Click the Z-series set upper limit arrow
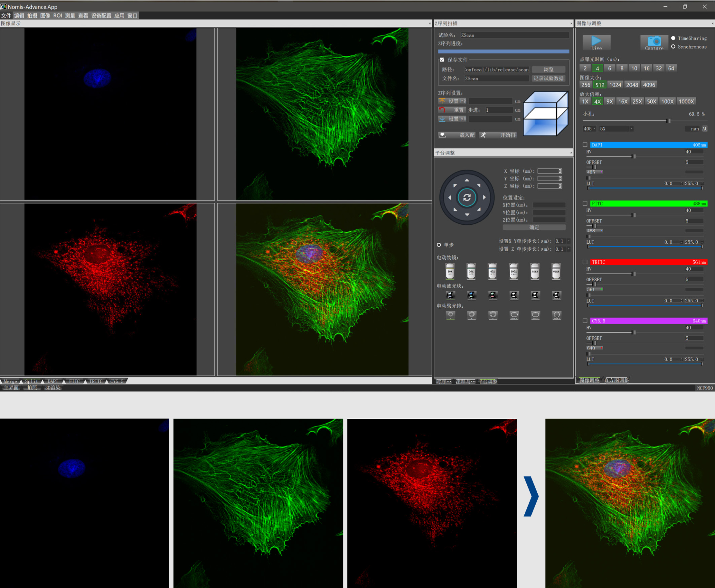The width and height of the screenshot is (715, 588). click(x=442, y=101)
